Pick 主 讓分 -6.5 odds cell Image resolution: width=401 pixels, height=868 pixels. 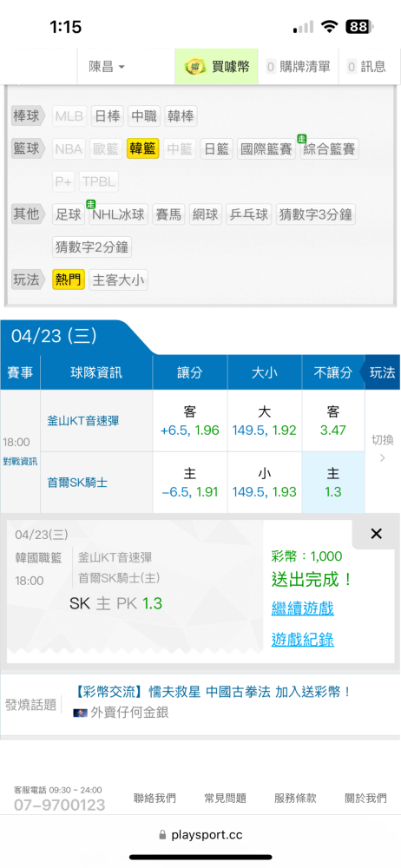[190, 483]
